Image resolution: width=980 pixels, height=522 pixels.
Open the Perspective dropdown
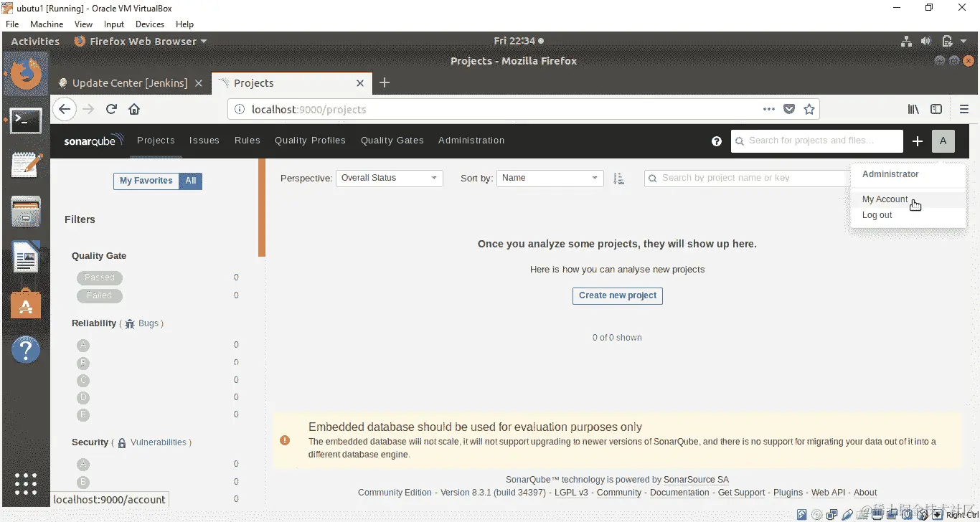point(389,178)
